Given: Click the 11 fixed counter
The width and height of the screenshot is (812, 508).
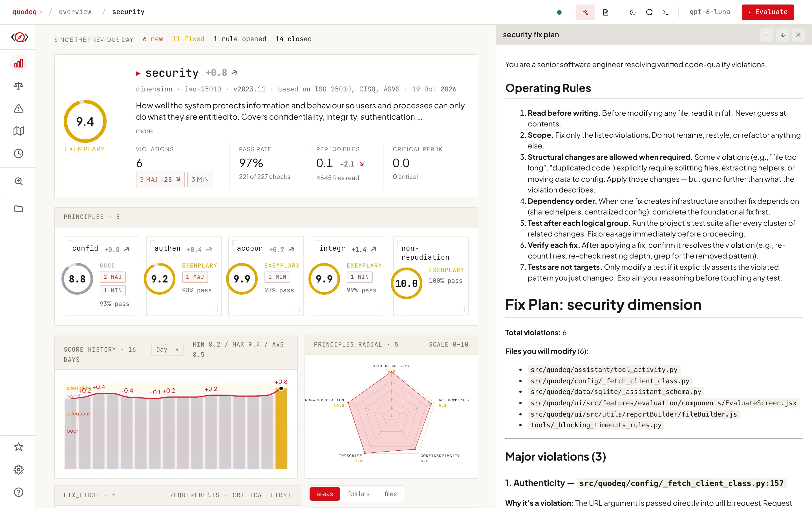Looking at the screenshot, I should click(188, 39).
